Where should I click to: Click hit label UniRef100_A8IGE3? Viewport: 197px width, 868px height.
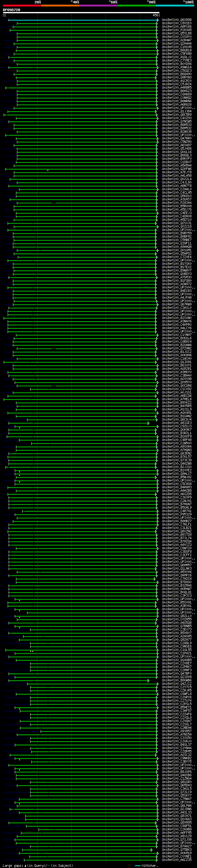177,423
